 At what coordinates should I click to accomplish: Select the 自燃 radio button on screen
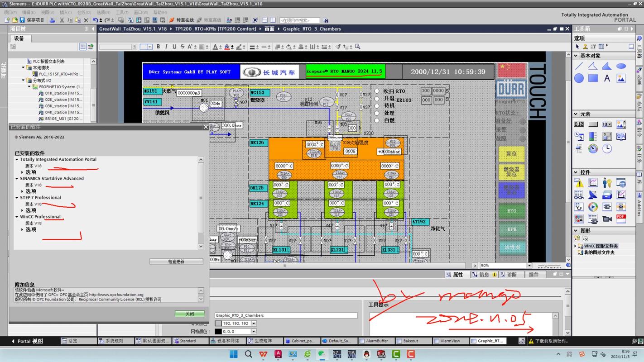[x=376, y=120]
